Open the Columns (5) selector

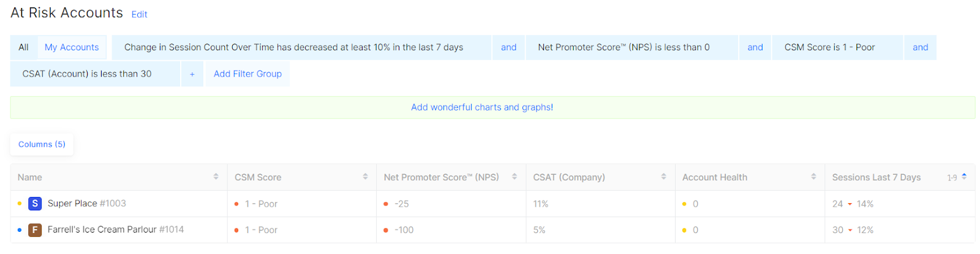pyautogui.click(x=42, y=144)
